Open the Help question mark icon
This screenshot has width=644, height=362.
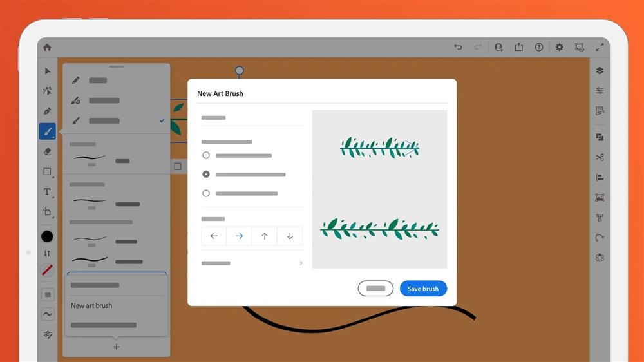(x=539, y=47)
